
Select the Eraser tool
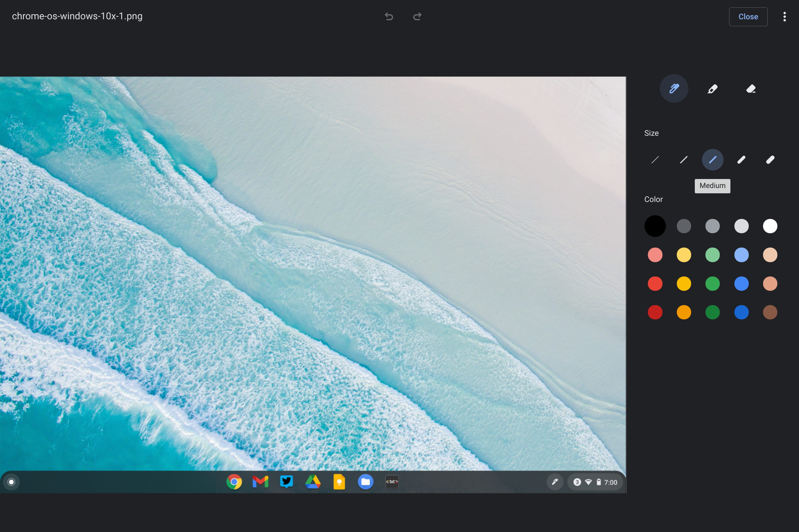click(x=750, y=89)
